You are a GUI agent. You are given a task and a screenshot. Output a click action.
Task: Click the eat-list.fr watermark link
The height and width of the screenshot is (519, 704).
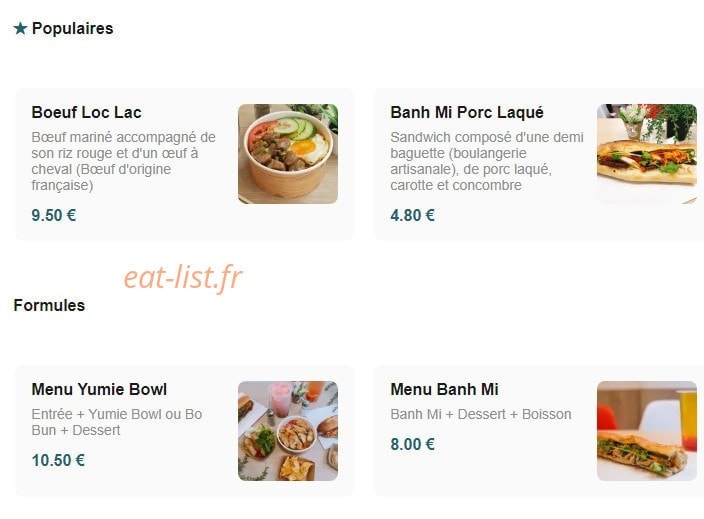(x=183, y=277)
